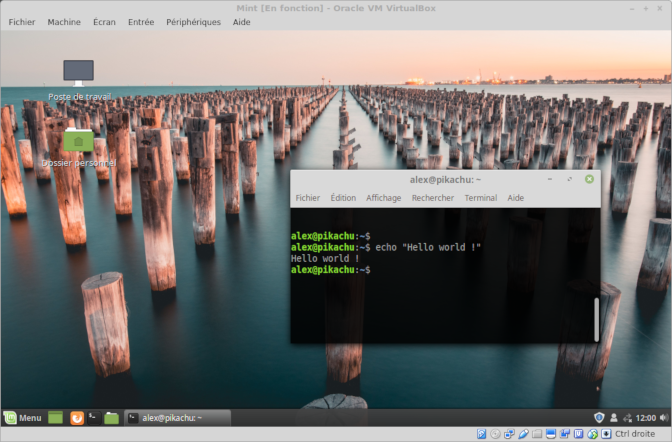Click the user account tray icon

[x=613, y=417]
